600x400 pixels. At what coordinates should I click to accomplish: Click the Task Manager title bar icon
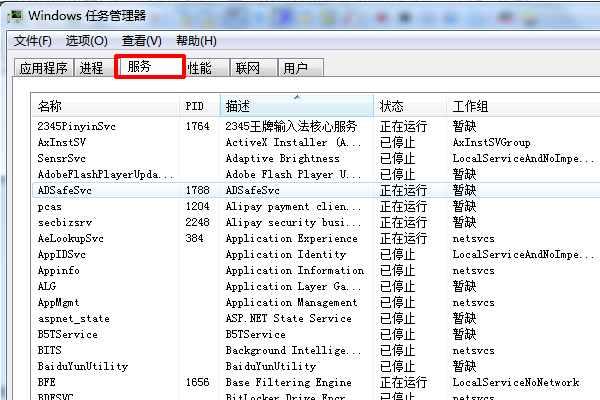[x=14, y=15]
